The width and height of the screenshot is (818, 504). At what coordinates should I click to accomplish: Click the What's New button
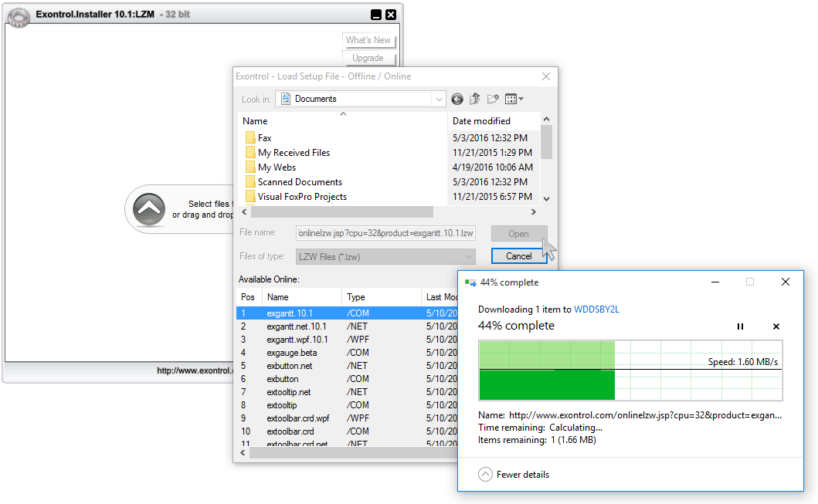[x=368, y=40]
